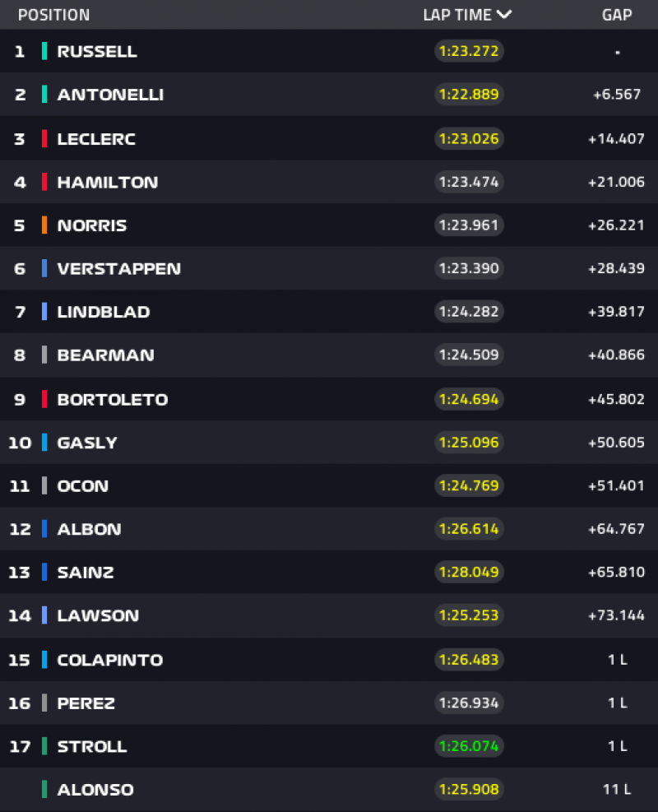
Task: Click Leclerc's red team color bar
Action: [44, 138]
